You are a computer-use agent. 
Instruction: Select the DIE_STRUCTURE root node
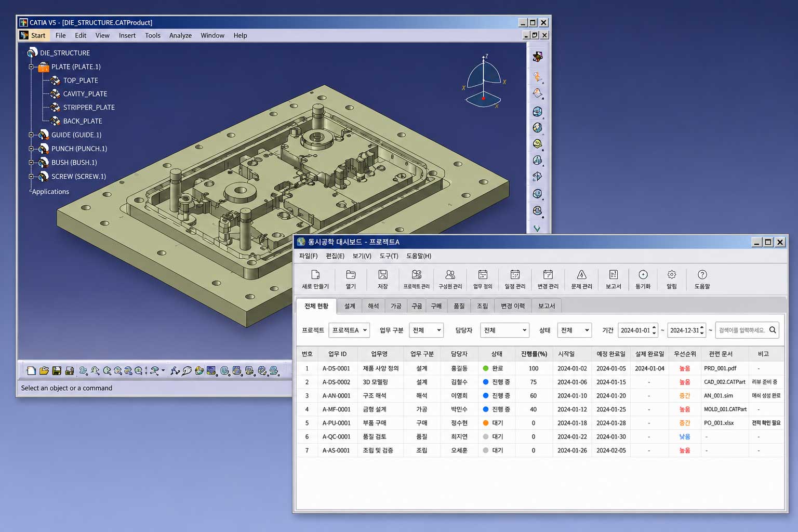click(65, 53)
